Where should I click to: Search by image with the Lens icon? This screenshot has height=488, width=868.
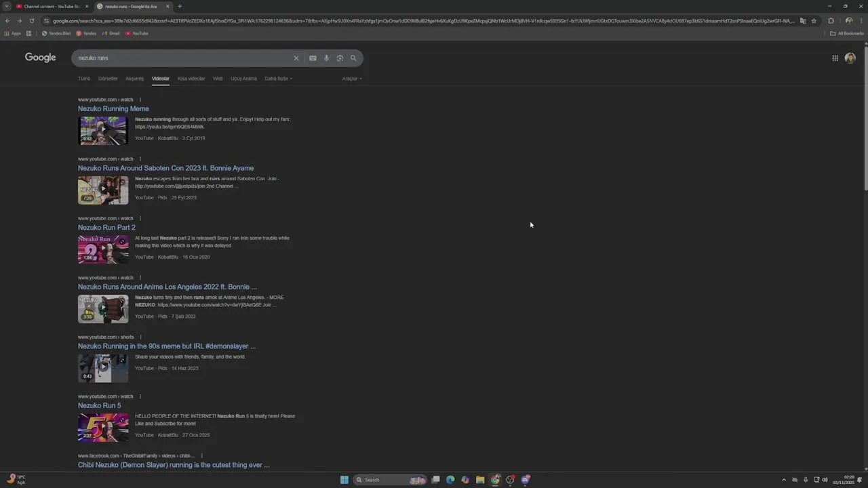pos(340,58)
